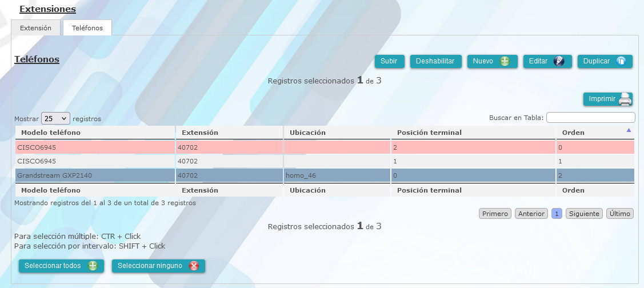
Task: Click the Buscar en Tabla search field
Action: pyautogui.click(x=591, y=118)
